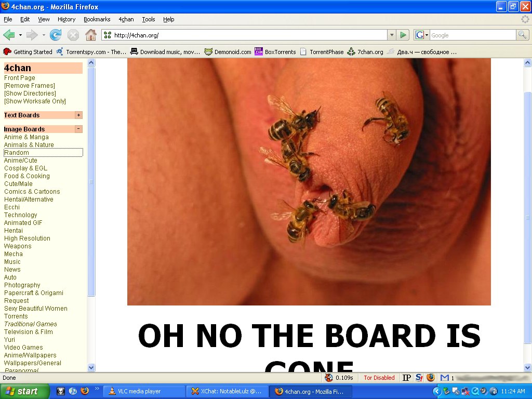Expand the Text Boards section
Viewport: 532px width, 399px height.
78,115
